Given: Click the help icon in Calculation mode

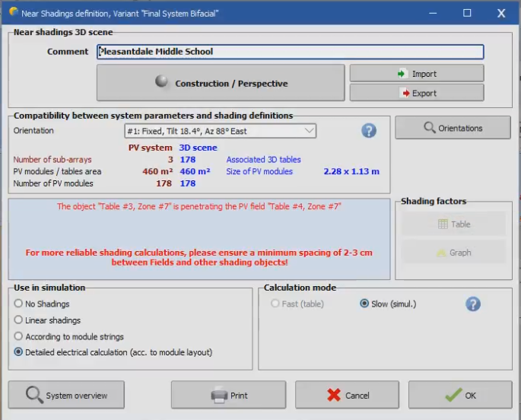Looking at the screenshot, I should coord(473,304).
